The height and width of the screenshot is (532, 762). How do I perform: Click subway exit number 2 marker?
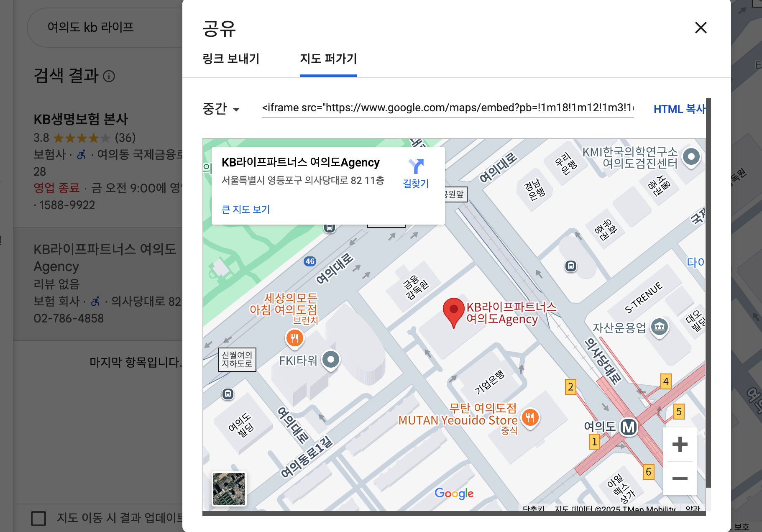pyautogui.click(x=570, y=387)
